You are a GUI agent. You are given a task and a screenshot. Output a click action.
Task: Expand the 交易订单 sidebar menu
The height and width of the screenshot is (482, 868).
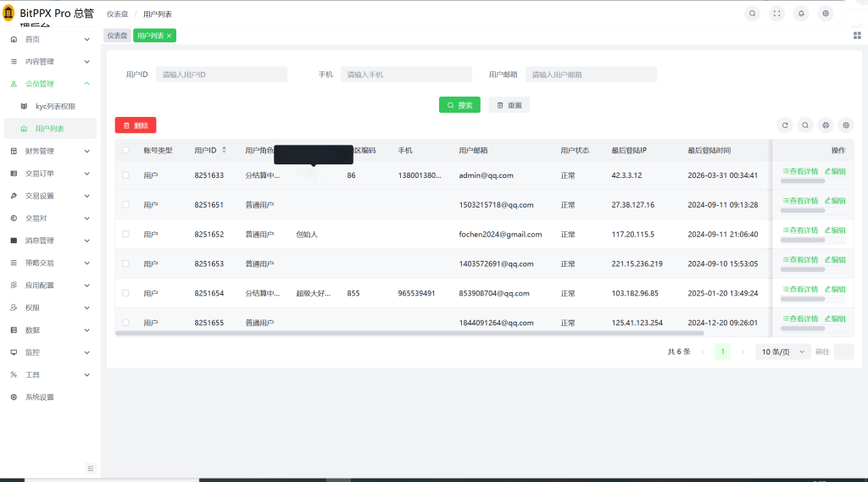point(50,173)
